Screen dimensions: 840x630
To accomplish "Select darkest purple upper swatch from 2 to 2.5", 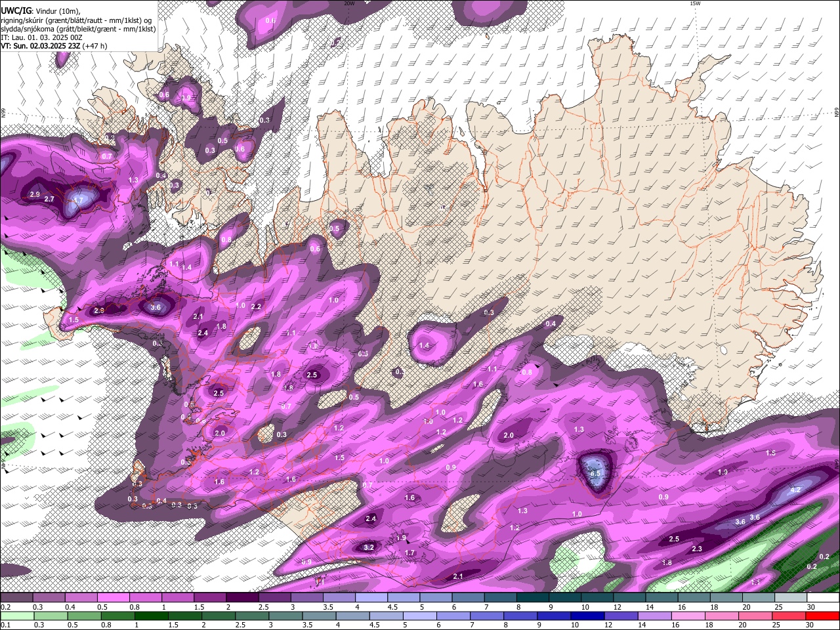I will point(242,598).
